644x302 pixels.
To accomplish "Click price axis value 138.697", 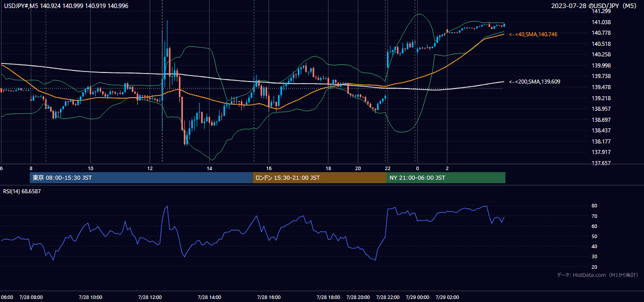I will coord(602,120).
